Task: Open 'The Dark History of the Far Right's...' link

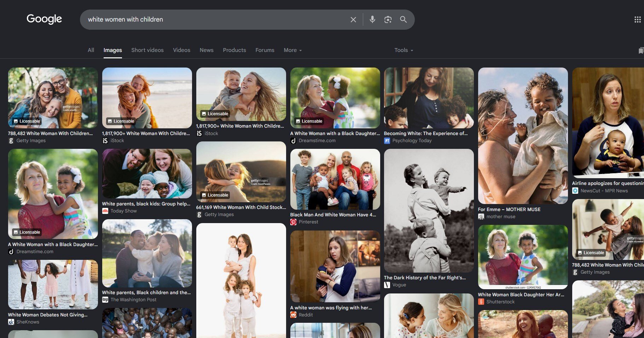Action: (425, 278)
